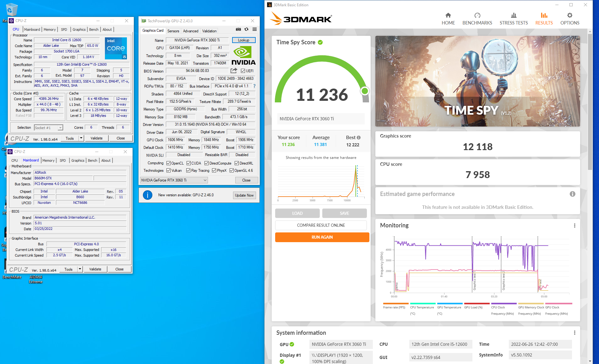Toggle the UEFI checkbox in GPU-Z
This screenshot has height=364, width=599.
pyautogui.click(x=243, y=71)
